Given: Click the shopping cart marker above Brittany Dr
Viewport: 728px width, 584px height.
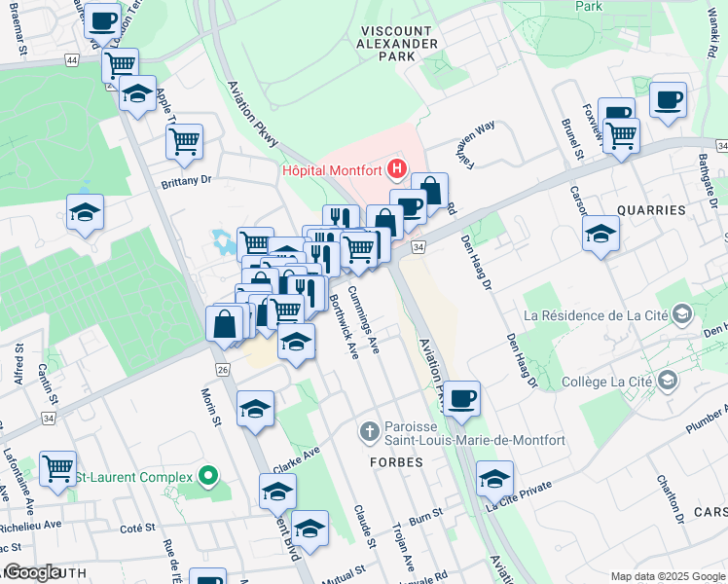Looking at the screenshot, I should pyautogui.click(x=184, y=142).
